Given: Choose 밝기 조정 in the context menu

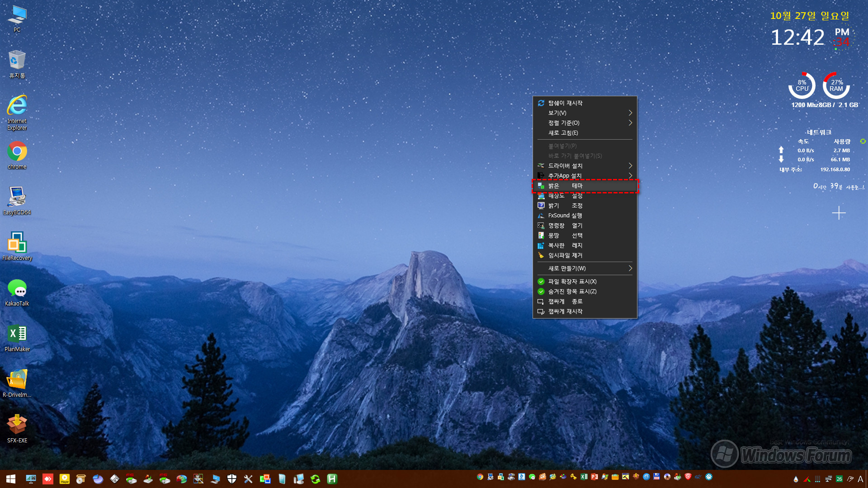Looking at the screenshot, I should 585,206.
